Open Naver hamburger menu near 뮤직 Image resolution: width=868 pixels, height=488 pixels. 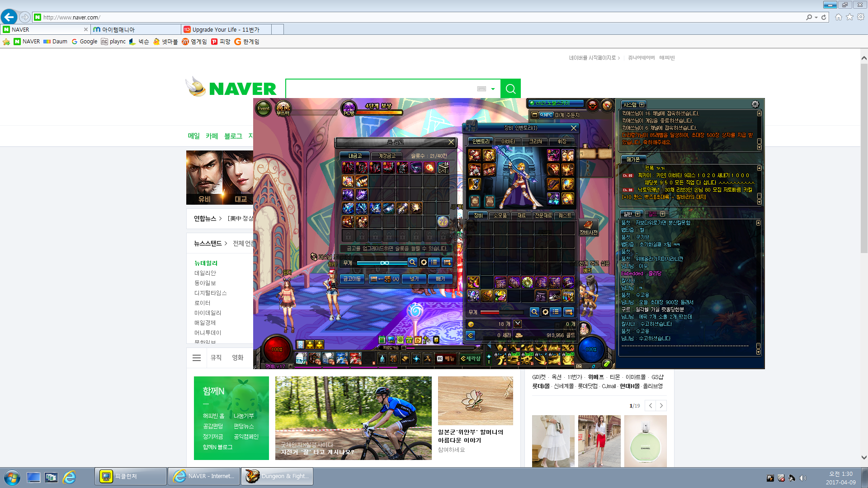(x=197, y=358)
